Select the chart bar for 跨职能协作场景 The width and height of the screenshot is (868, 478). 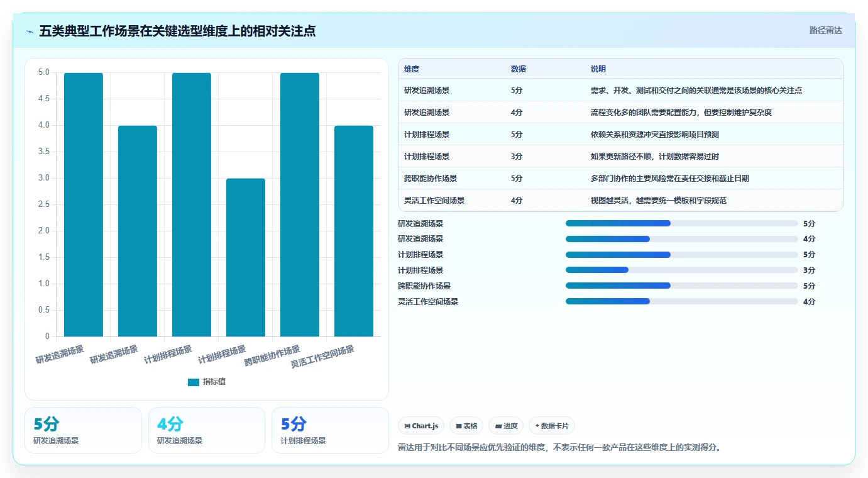click(x=300, y=204)
